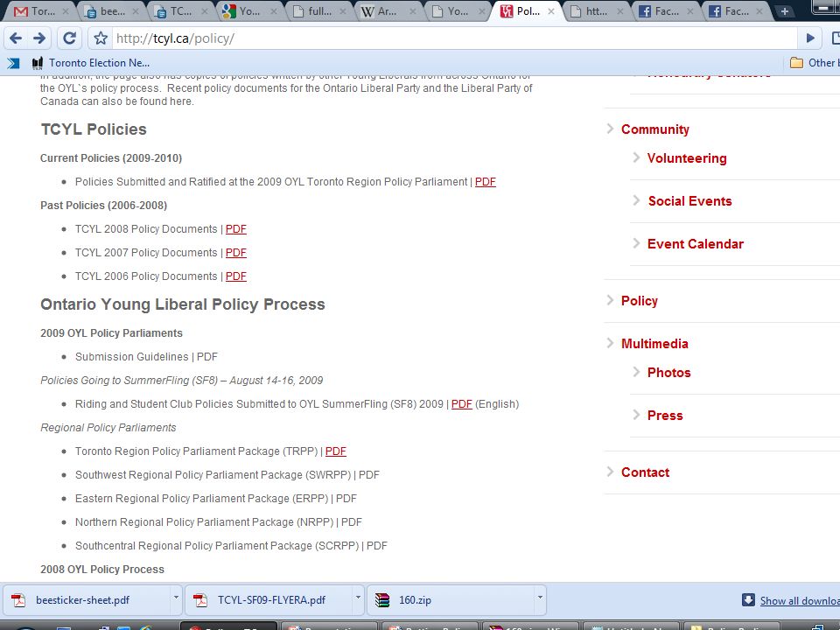The image size is (840, 630).
Task: Open the Photos sidebar link
Action: tap(669, 373)
